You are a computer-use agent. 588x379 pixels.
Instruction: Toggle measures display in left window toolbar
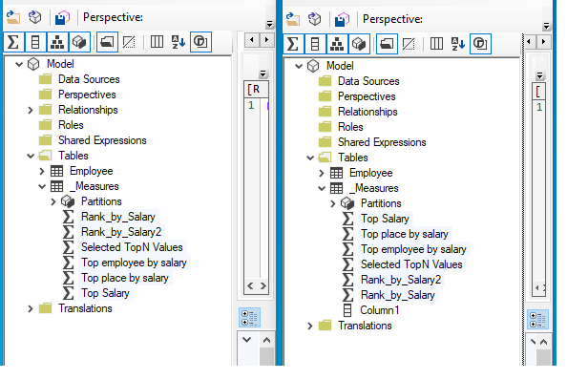point(13,42)
